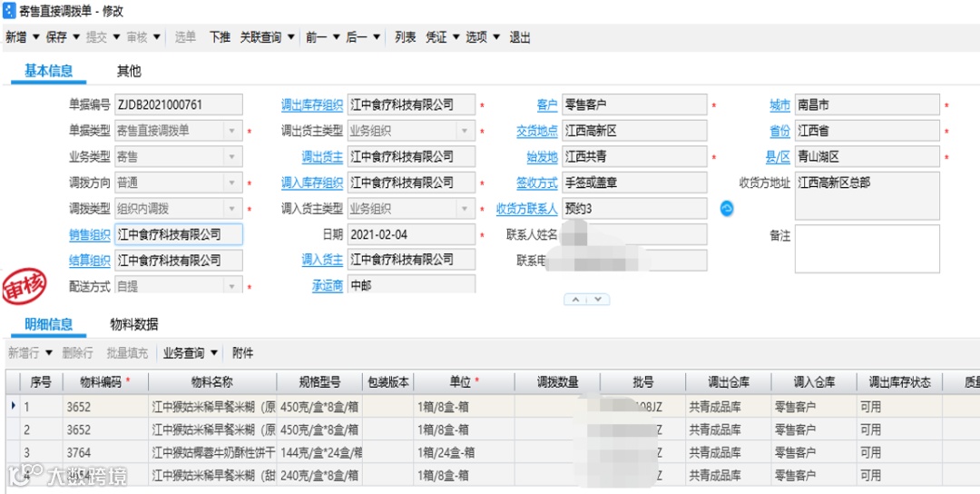Open the 始发地 link
980x494 pixels.
click(x=542, y=158)
